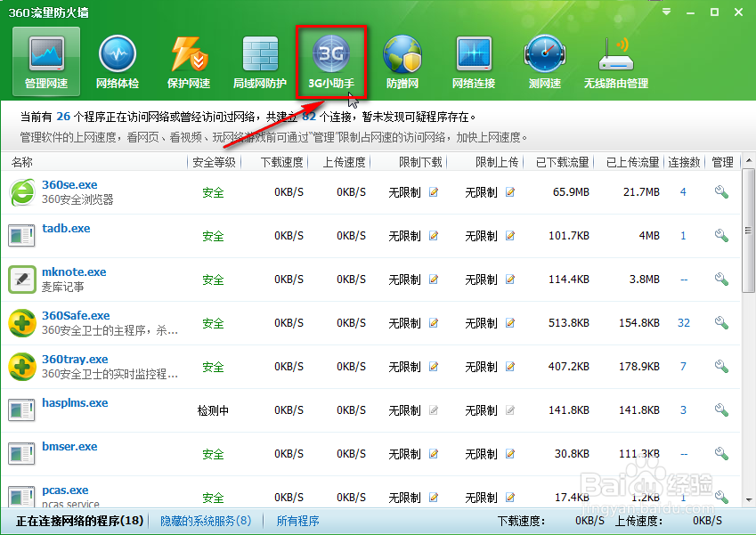The height and width of the screenshot is (535, 756).
Task: Edit upload limit for 360se.exe
Action: coord(510,191)
